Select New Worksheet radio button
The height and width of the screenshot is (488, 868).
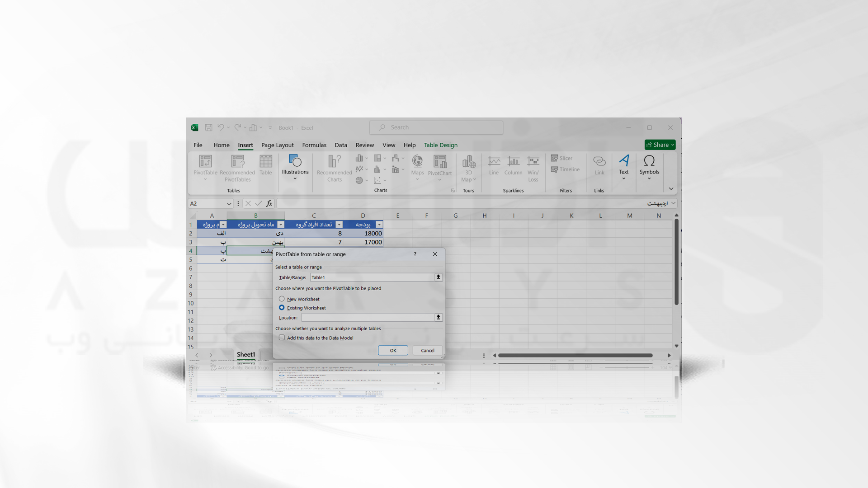(282, 299)
